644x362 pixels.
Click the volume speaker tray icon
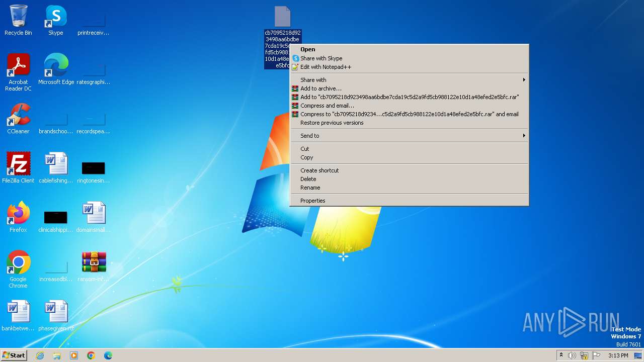(572, 355)
